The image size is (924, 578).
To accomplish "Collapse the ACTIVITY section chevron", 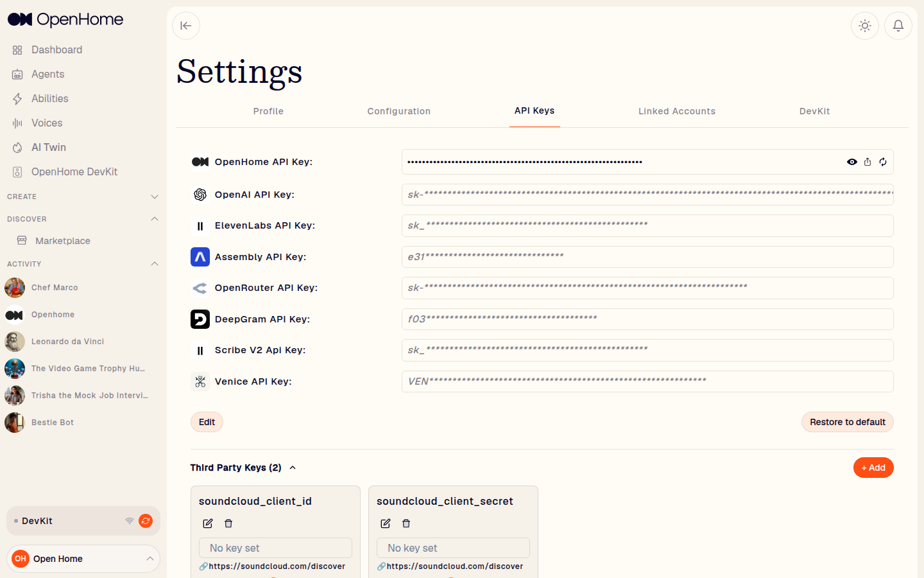I will [x=154, y=264].
